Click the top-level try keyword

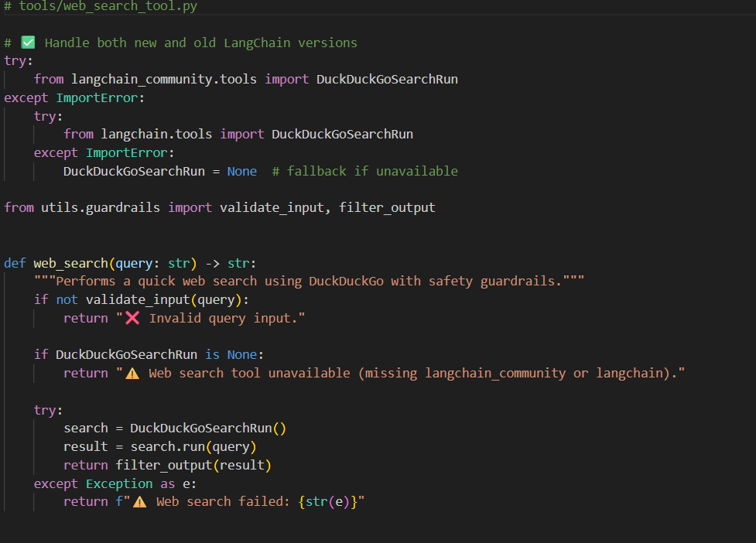[x=16, y=60]
